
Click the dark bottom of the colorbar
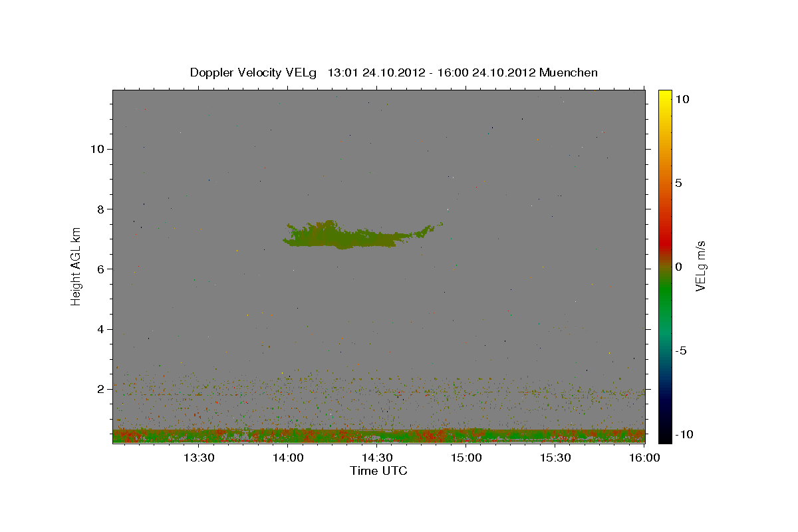coord(664,429)
